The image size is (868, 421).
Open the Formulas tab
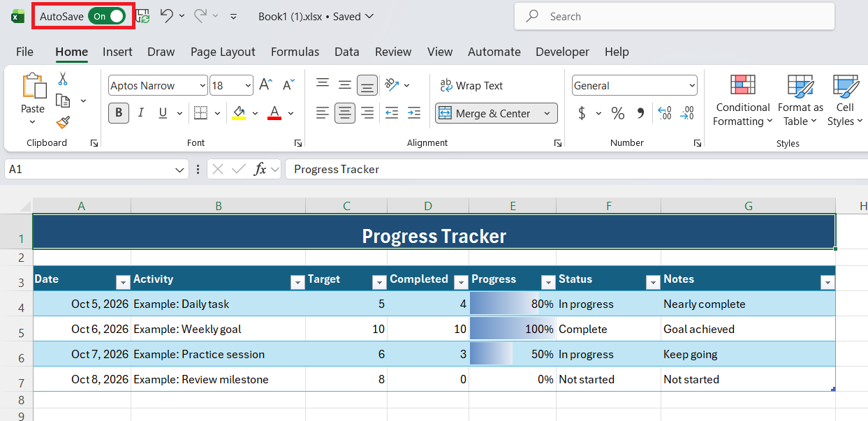click(x=295, y=52)
